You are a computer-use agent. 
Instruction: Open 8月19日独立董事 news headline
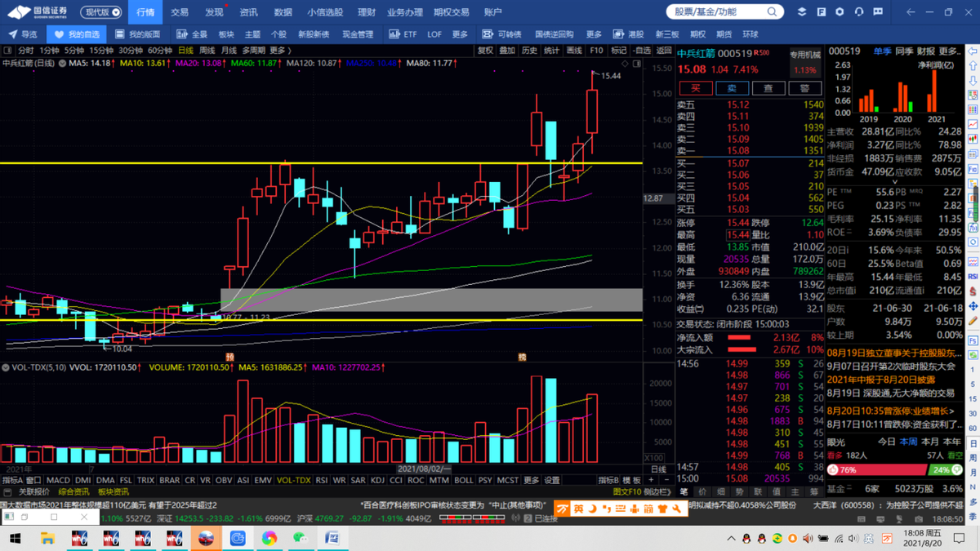895,353
